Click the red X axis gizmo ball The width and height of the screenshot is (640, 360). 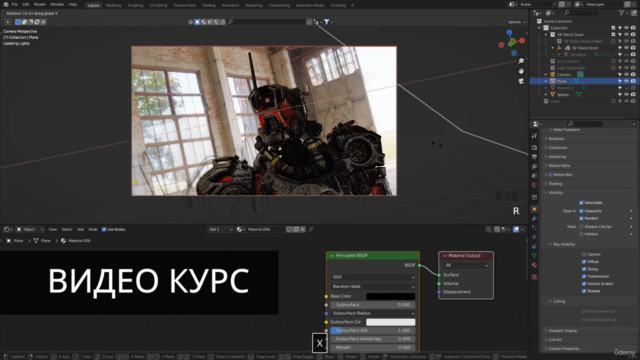point(522,41)
